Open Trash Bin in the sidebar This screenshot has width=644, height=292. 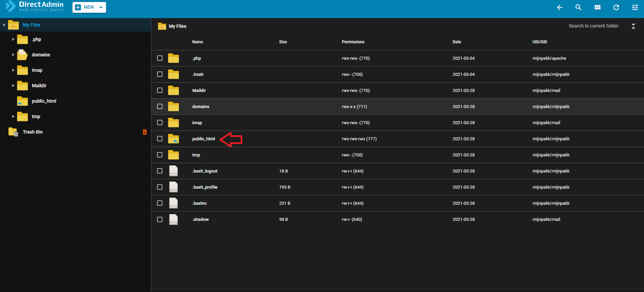[x=33, y=132]
